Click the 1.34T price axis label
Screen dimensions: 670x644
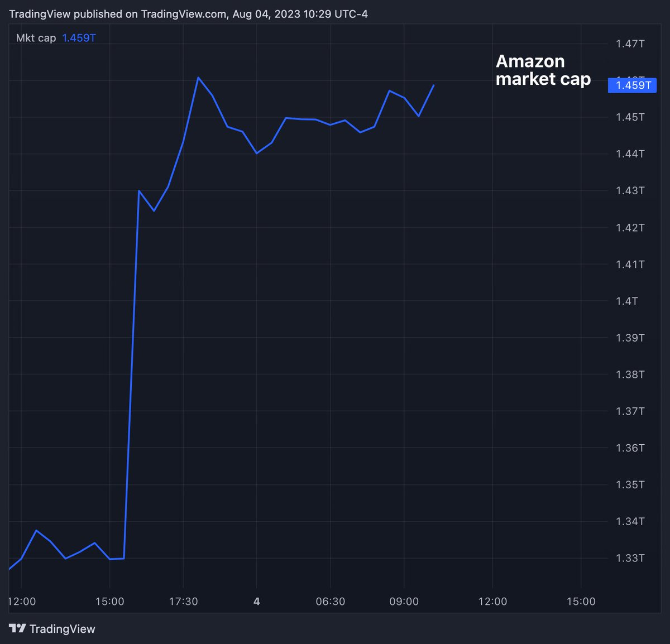pyautogui.click(x=630, y=521)
